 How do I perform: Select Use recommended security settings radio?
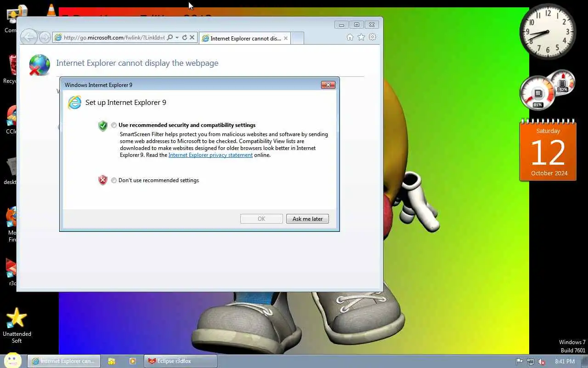[x=114, y=125]
